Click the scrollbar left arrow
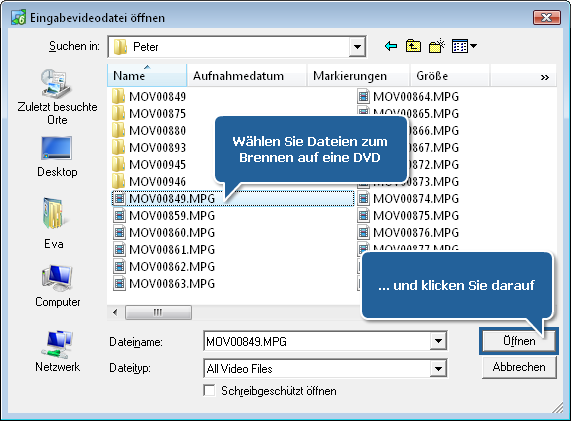This screenshot has height=421, width=571. point(115,312)
